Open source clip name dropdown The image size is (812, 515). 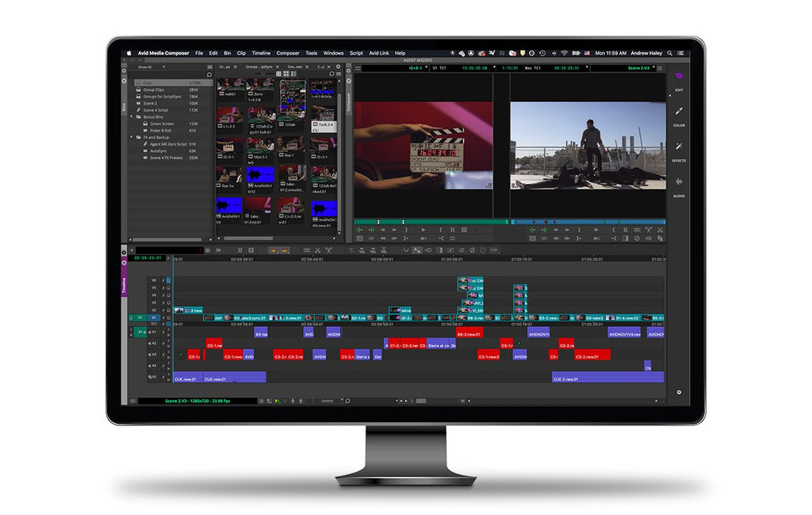[426, 68]
